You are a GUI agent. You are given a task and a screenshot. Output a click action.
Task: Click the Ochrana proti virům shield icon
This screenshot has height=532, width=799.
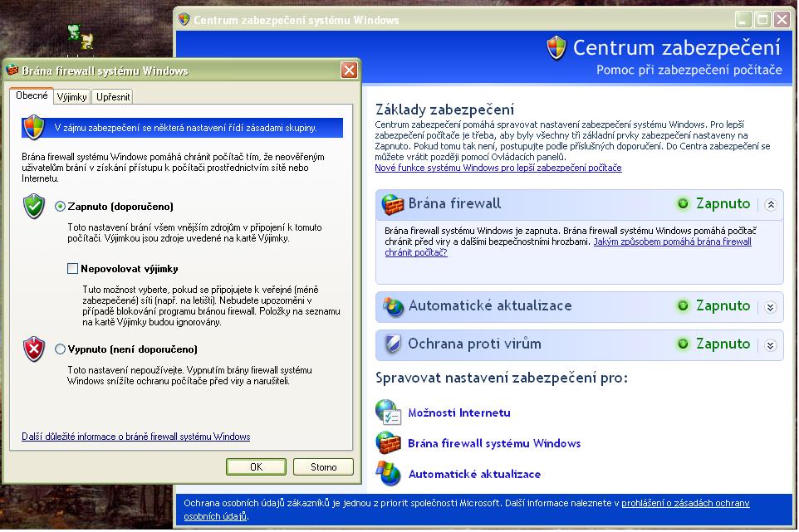point(393,344)
